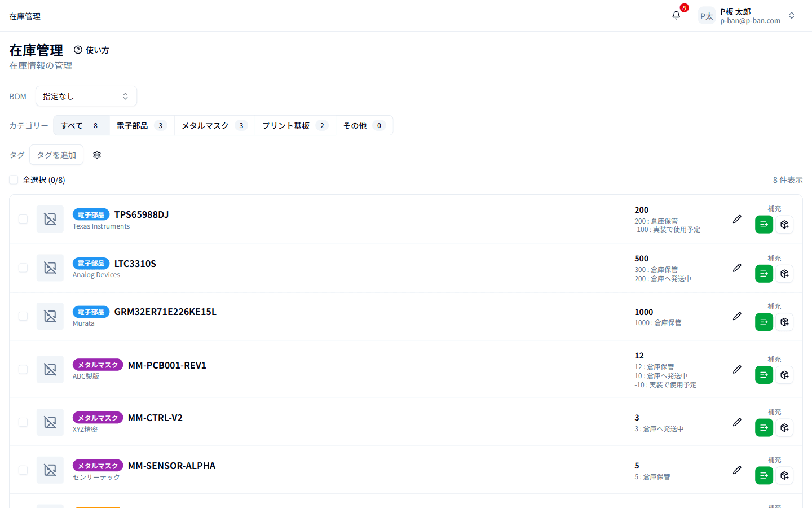
Task: Edit MM-SENSOR-ALPHA with the pencil icon
Action: click(737, 470)
